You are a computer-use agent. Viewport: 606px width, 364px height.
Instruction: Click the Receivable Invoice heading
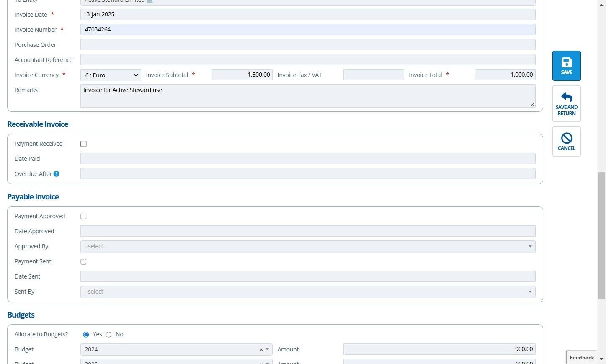[x=38, y=124]
